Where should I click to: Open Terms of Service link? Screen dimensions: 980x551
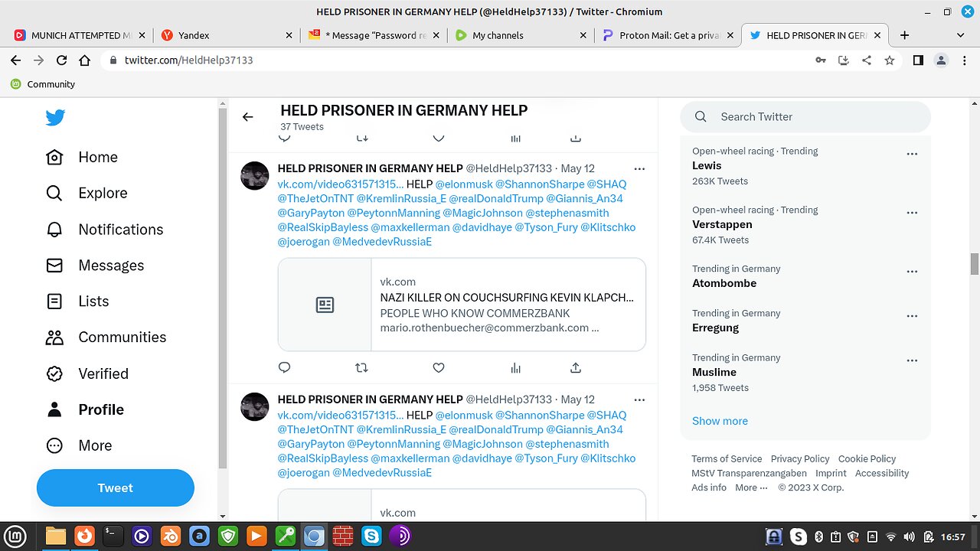[x=727, y=458]
